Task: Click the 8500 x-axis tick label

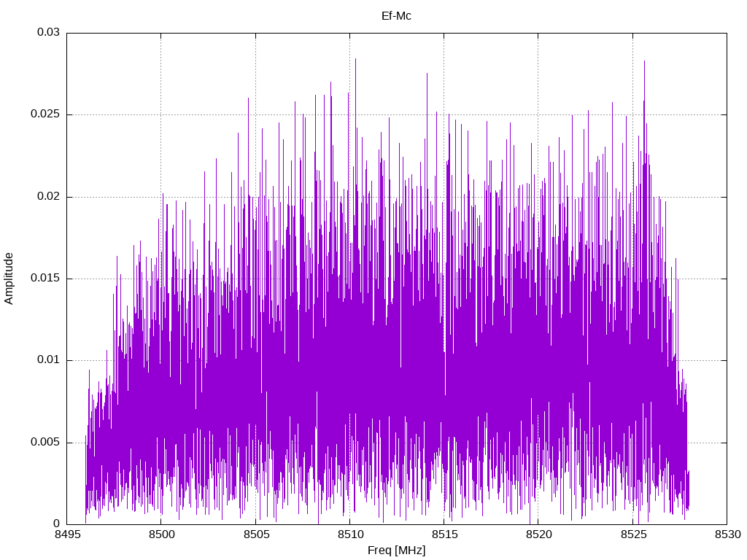Action: pyautogui.click(x=161, y=534)
